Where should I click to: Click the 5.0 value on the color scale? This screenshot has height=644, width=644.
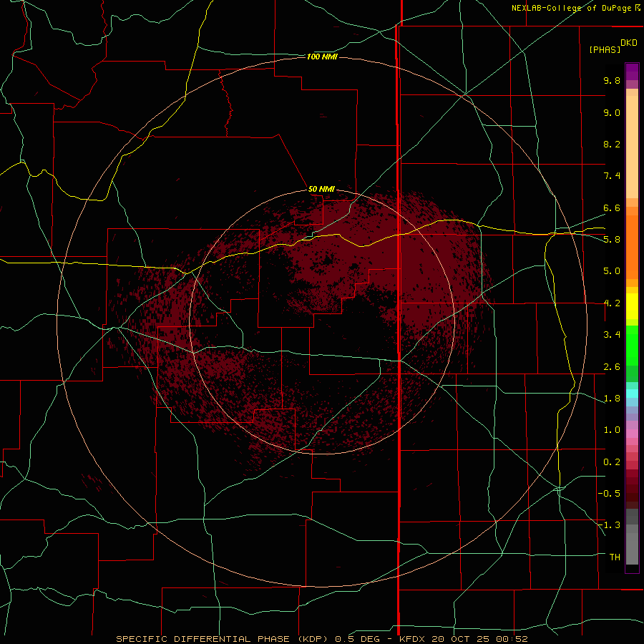[612, 271]
